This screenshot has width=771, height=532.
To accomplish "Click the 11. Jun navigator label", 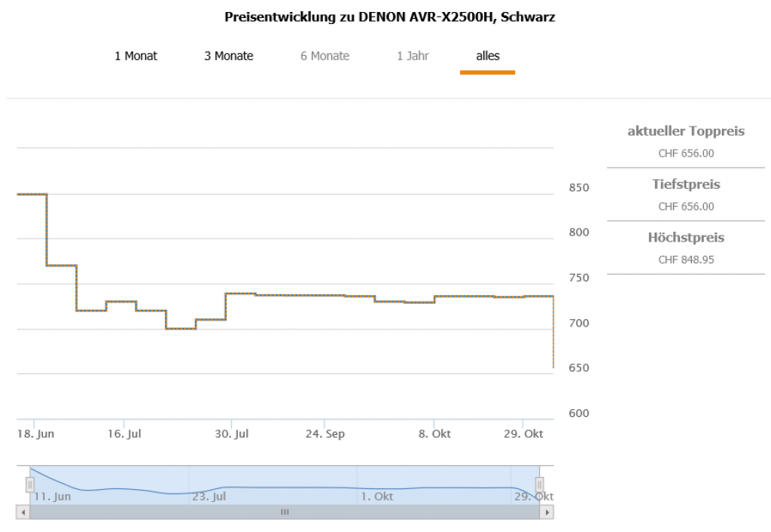I will 52,497.
